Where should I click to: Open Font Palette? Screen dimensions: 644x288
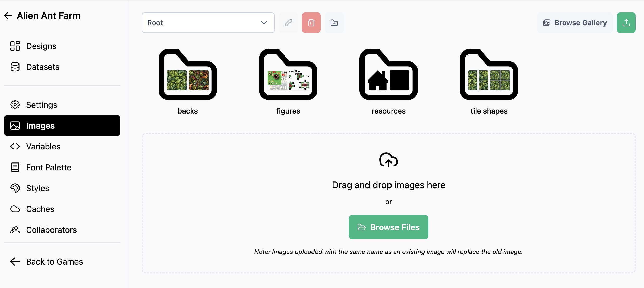(x=49, y=167)
